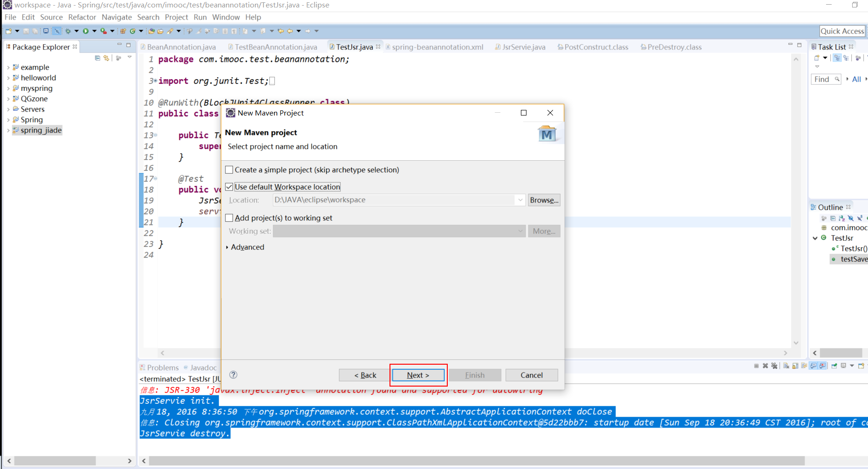Click the Debug bug icon in toolbar
868x469 pixels.
point(68,31)
